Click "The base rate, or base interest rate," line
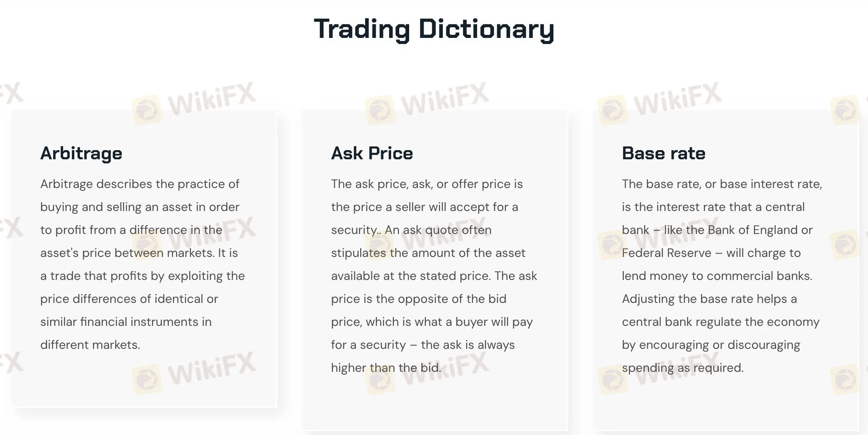 coord(722,184)
